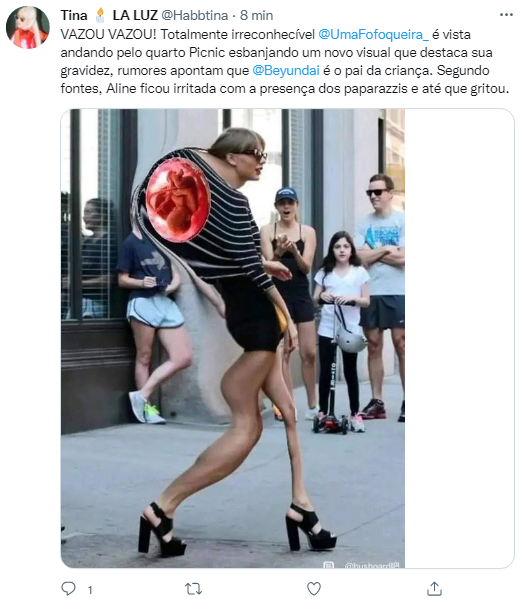Click the blank white area beside photo

click(459, 338)
